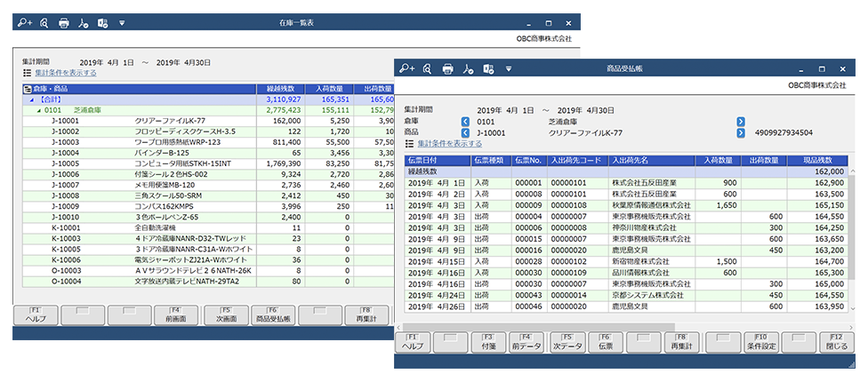
Task: Click the 繰越残数 column header in 在庫一覧表
Action: (280, 89)
